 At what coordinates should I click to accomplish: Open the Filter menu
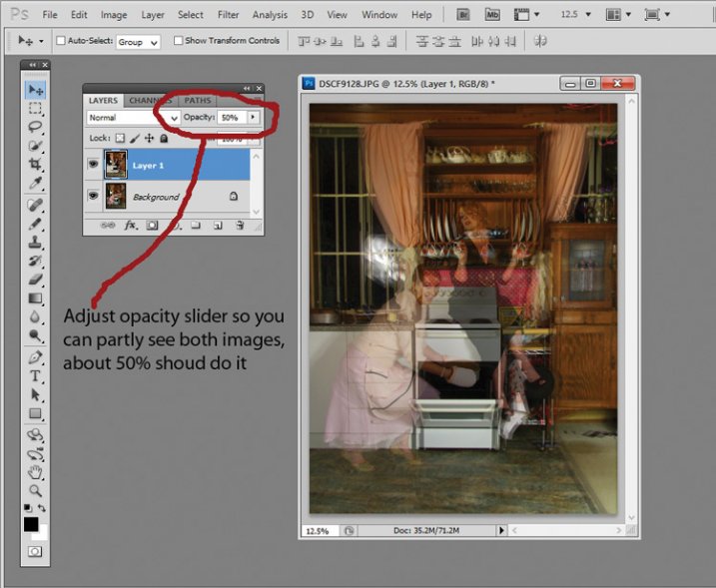pos(228,15)
